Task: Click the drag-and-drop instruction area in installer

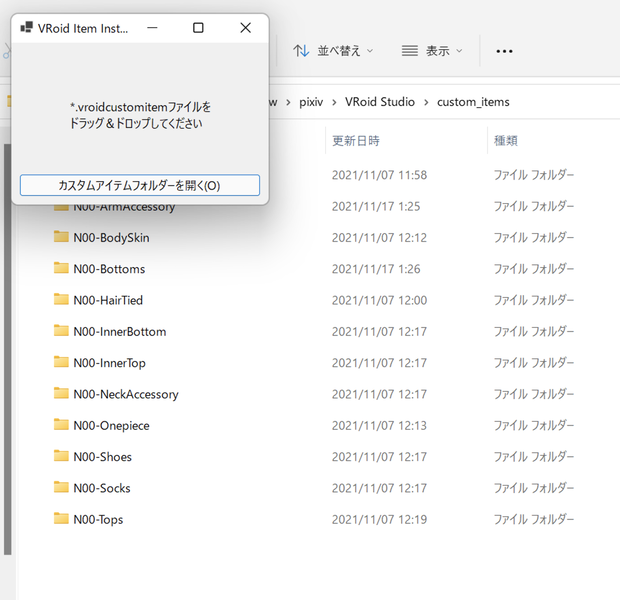Action: click(x=140, y=115)
